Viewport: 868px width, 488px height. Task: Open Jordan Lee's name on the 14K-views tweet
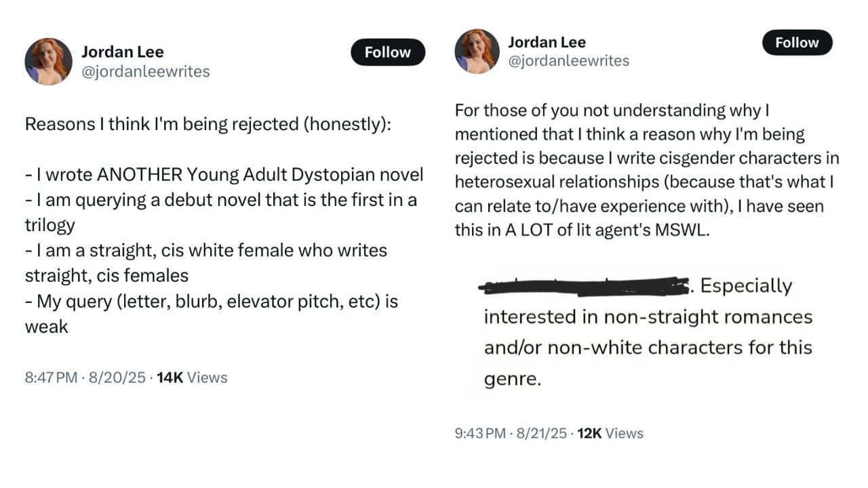point(123,52)
